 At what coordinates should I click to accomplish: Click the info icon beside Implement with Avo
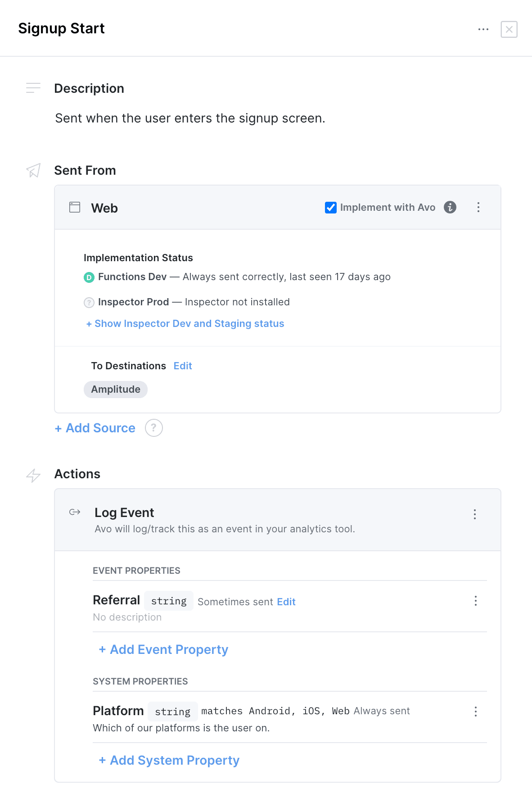pos(450,208)
